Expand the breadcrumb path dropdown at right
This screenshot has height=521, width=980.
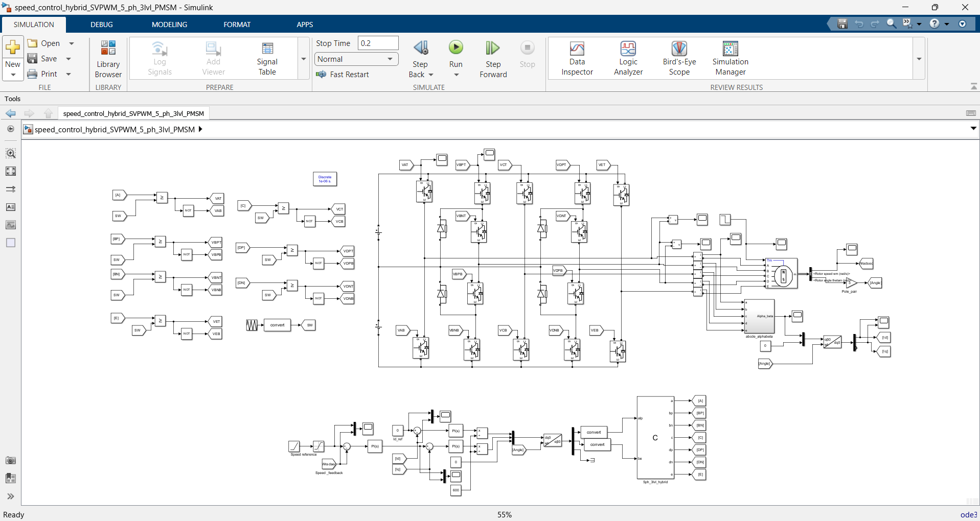click(x=973, y=129)
